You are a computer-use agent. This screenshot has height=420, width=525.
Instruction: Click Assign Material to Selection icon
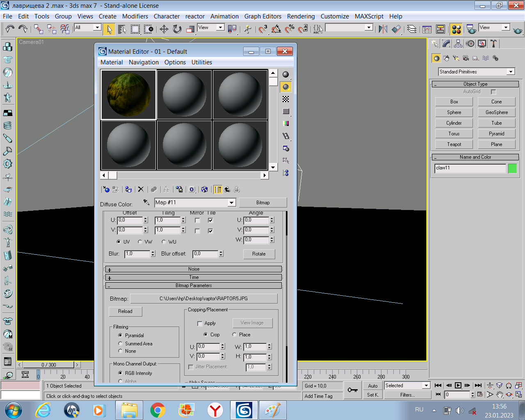pos(128,189)
